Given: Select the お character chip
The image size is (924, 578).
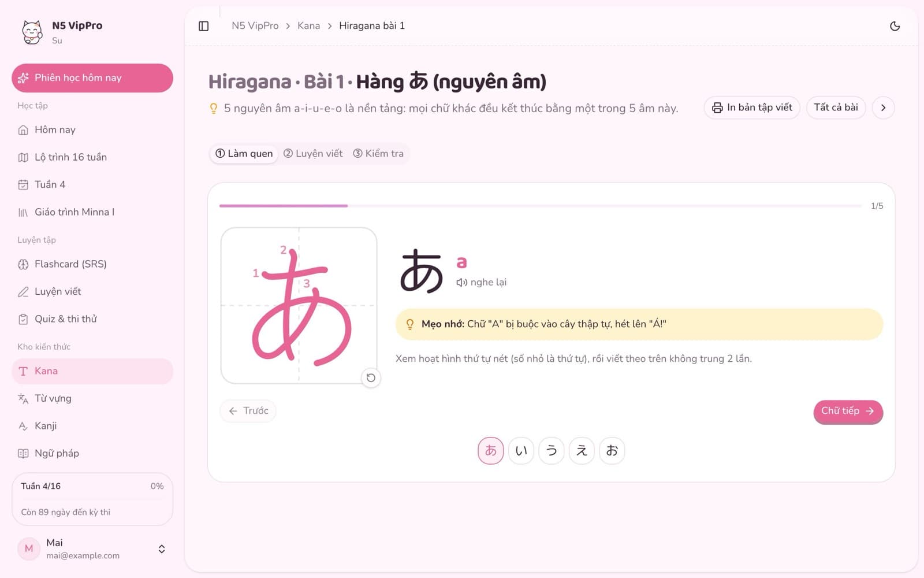Looking at the screenshot, I should click(612, 451).
